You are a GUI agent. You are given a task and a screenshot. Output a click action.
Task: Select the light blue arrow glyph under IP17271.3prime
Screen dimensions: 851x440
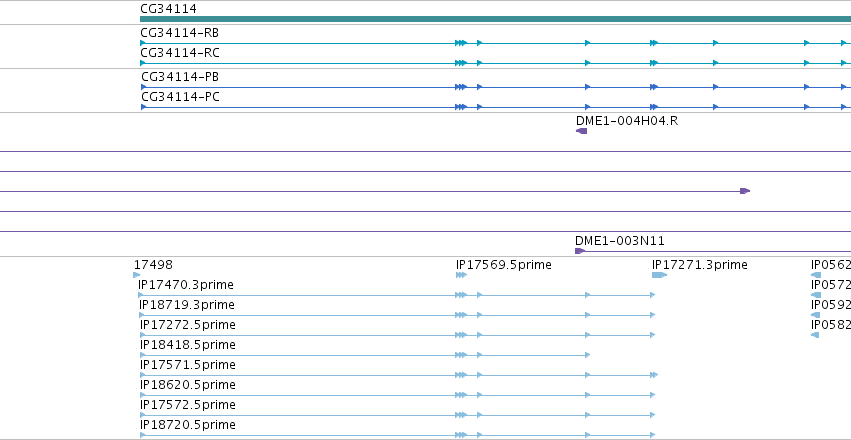[x=659, y=275]
